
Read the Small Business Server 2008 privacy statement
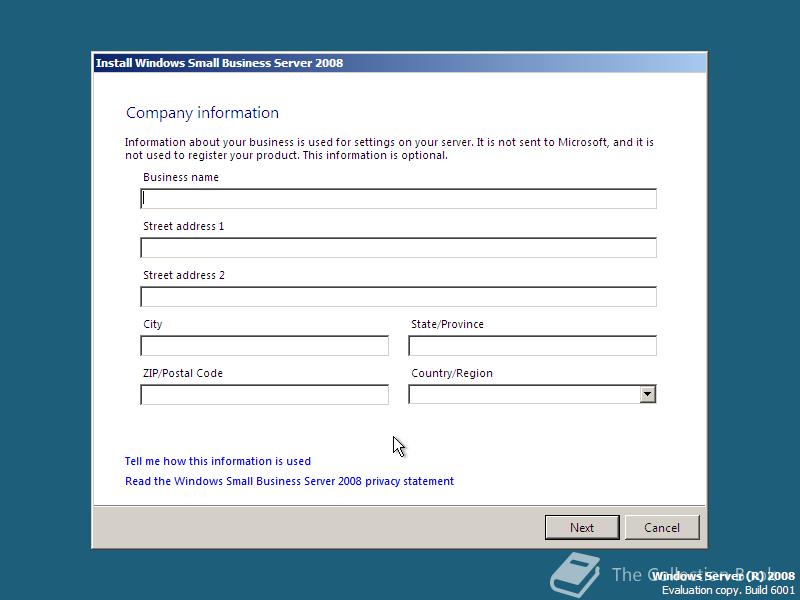(x=289, y=481)
